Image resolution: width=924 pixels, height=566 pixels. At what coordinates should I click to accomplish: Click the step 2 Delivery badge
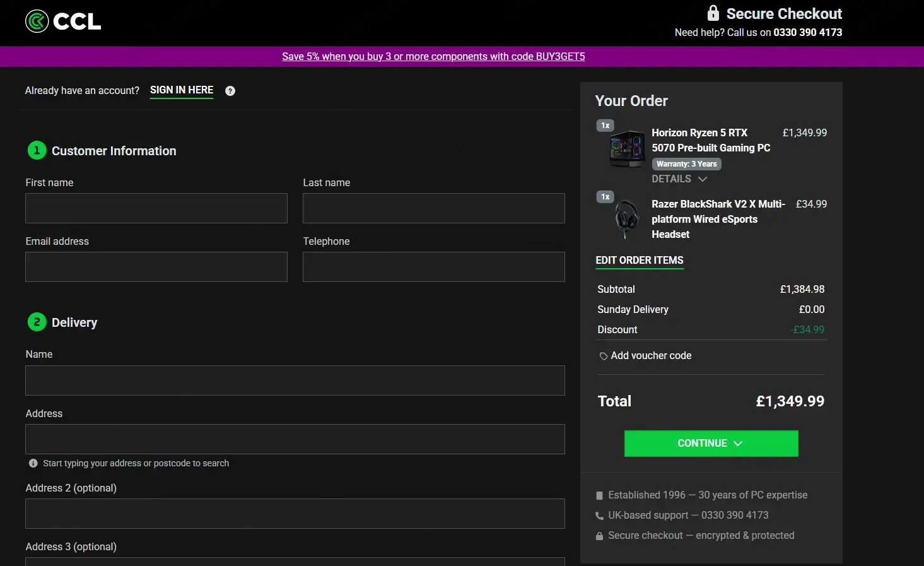point(37,322)
